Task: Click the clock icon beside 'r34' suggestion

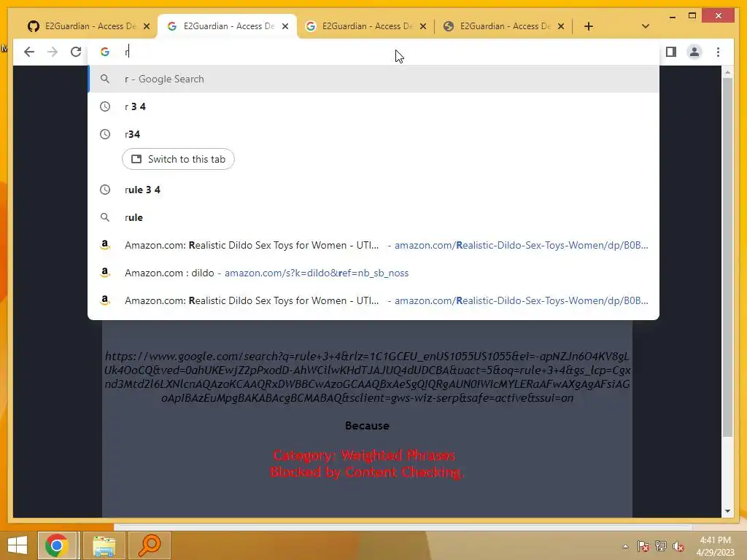Action: (105, 134)
